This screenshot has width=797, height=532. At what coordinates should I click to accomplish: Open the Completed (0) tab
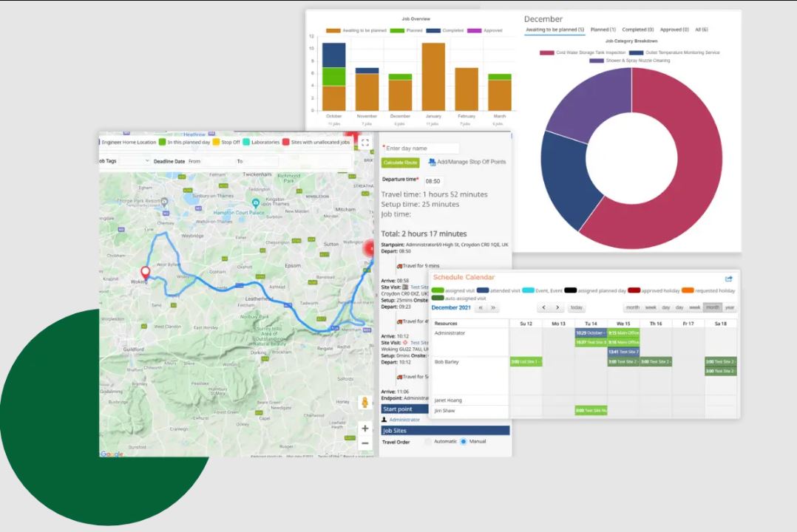[x=637, y=30]
